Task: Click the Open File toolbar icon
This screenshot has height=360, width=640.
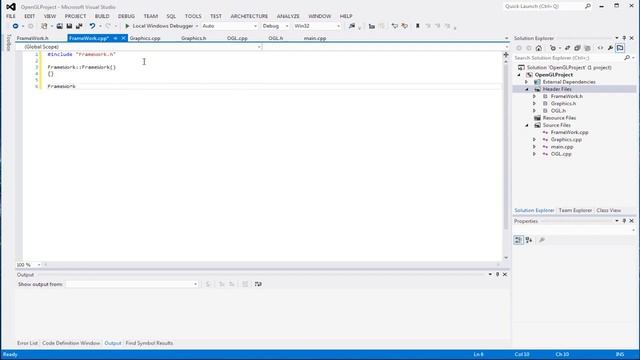Action: [60, 26]
